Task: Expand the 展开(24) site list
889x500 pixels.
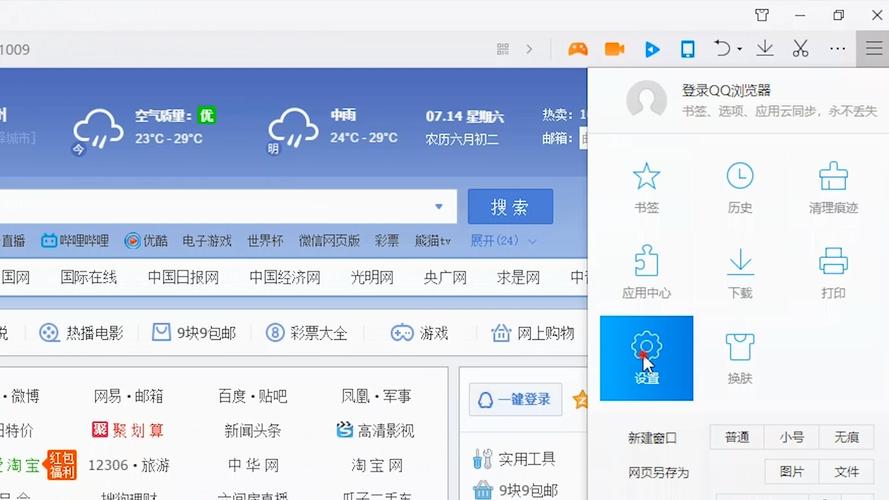Action: [503, 241]
